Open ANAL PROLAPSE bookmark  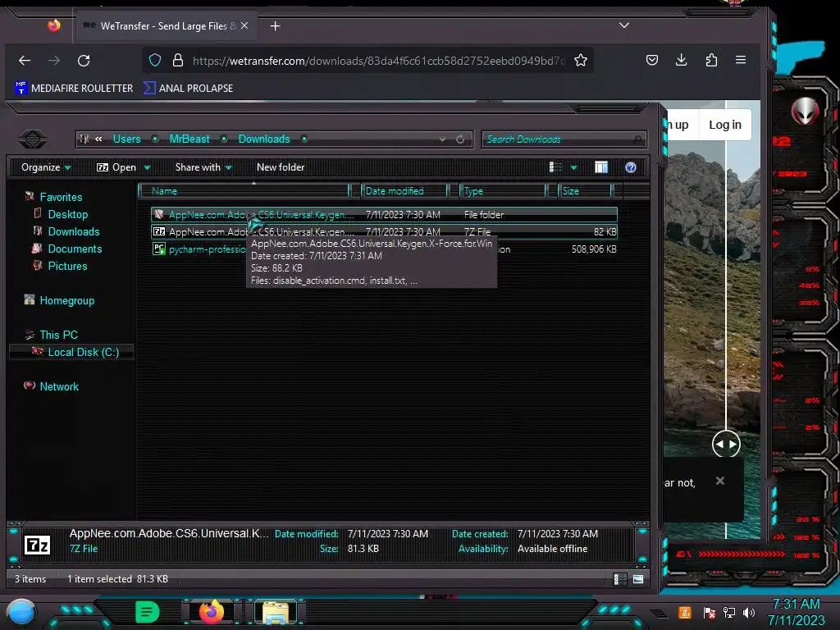pos(189,88)
